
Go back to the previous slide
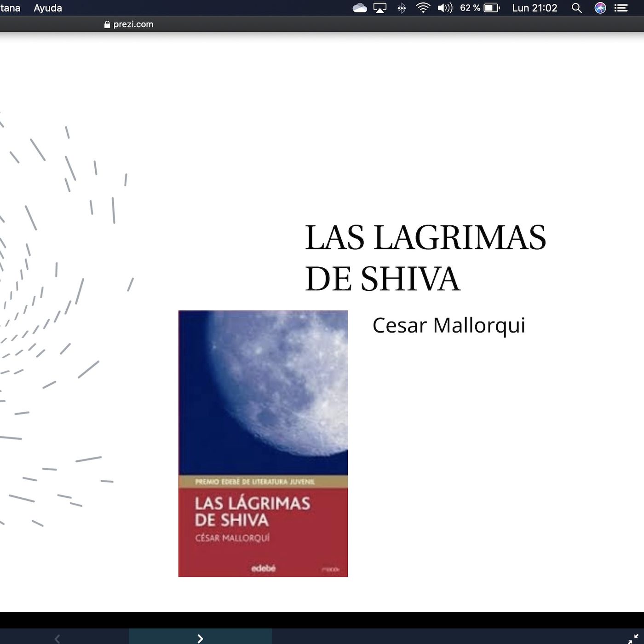click(x=57, y=638)
